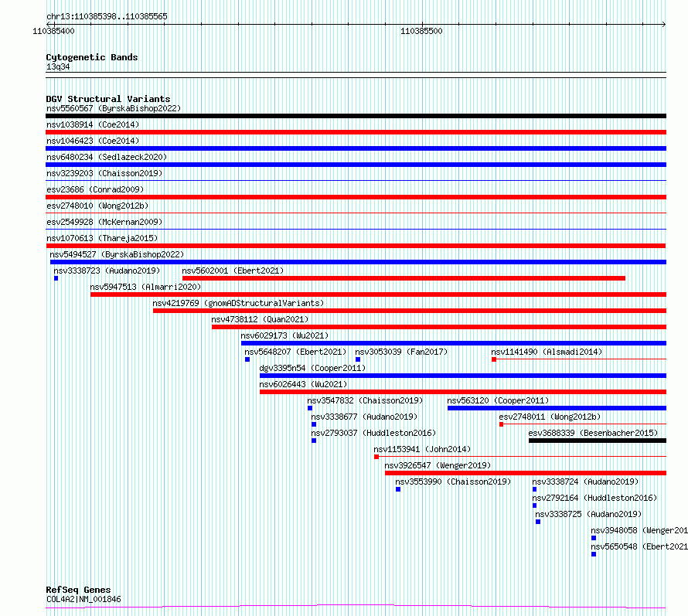Click the red nsv1038914 variant bar
Image resolution: width=688 pixels, height=616 pixels.
point(356,132)
